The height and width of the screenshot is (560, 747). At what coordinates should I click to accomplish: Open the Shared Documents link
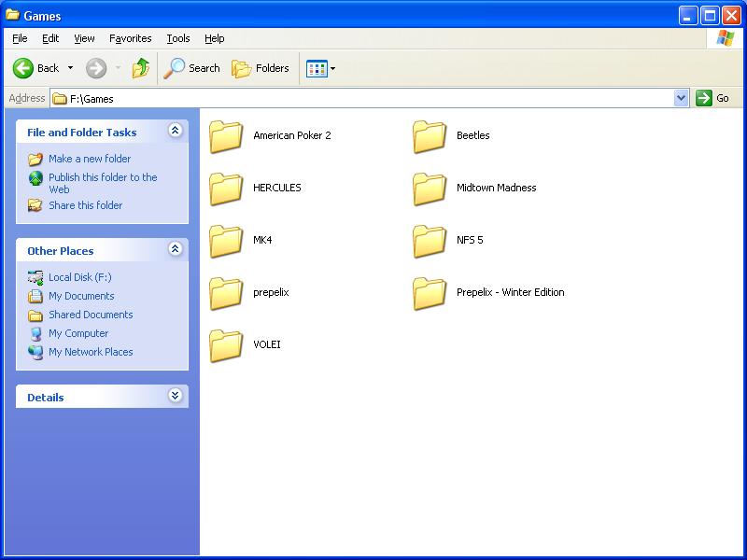[91, 315]
